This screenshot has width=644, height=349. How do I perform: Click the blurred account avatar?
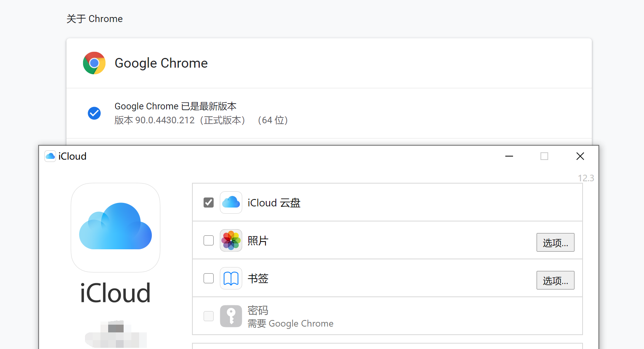(116, 334)
